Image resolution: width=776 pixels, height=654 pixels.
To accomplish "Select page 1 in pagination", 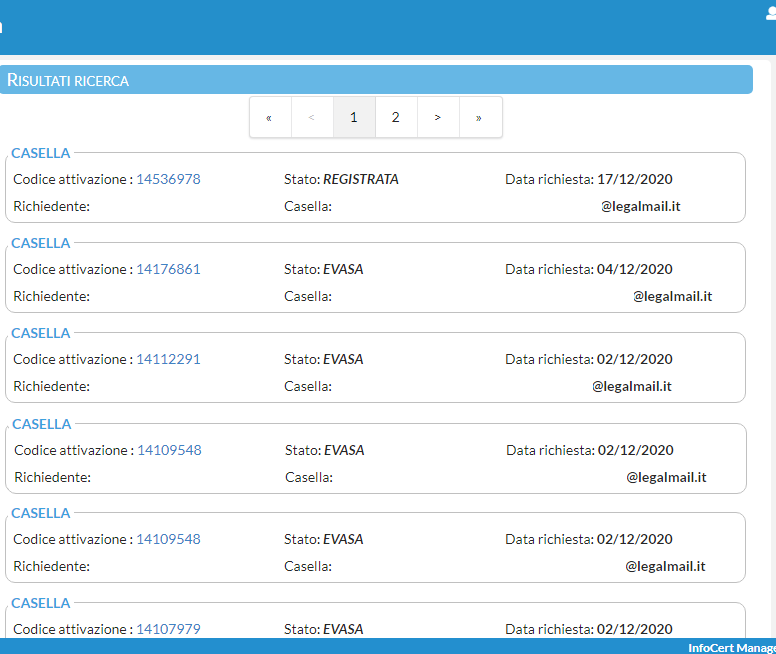I will (x=354, y=118).
